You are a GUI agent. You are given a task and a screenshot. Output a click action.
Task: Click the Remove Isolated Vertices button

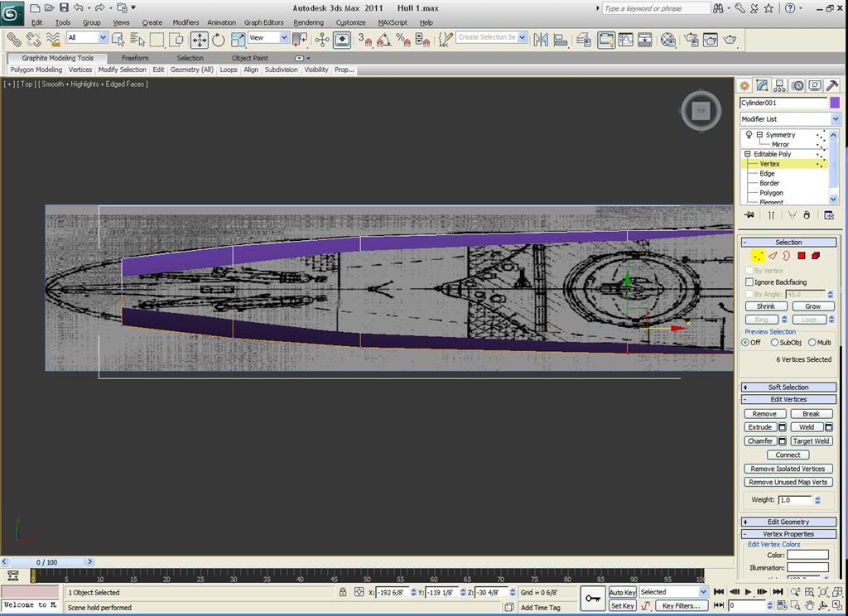coord(788,469)
